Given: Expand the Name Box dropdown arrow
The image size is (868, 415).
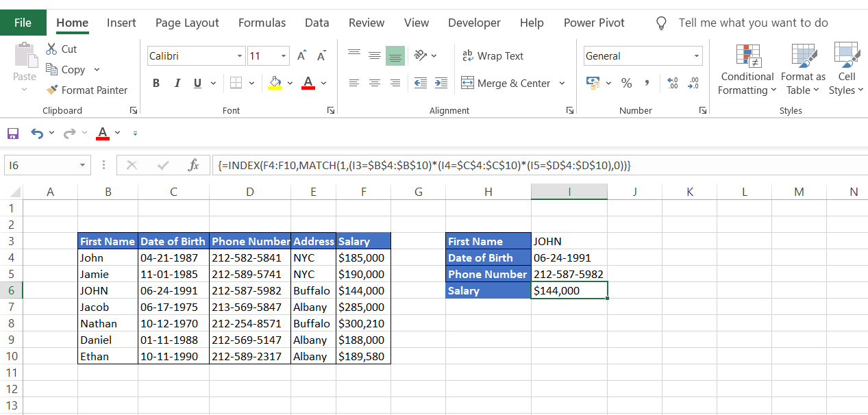Looking at the screenshot, I should coord(82,165).
